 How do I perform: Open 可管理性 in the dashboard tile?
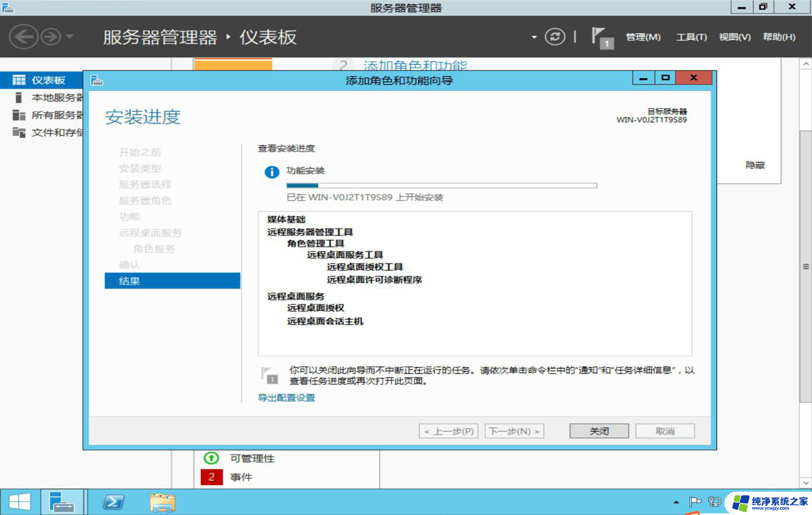click(x=252, y=458)
